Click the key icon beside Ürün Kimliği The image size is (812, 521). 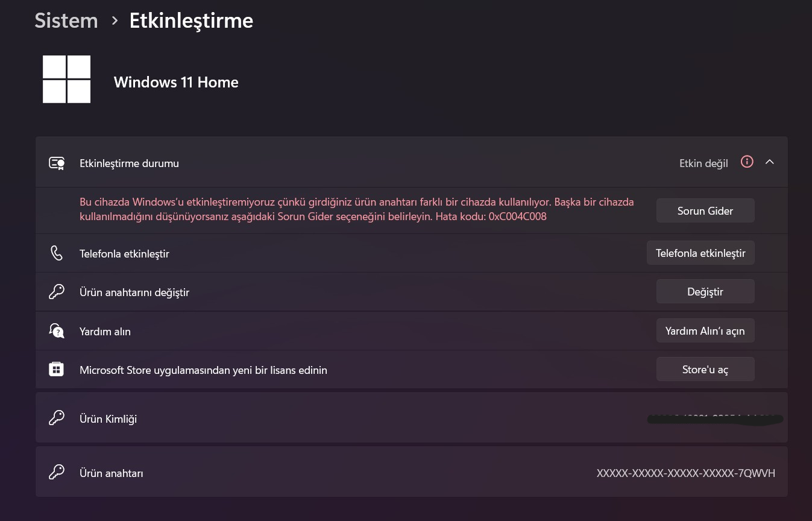pos(57,418)
